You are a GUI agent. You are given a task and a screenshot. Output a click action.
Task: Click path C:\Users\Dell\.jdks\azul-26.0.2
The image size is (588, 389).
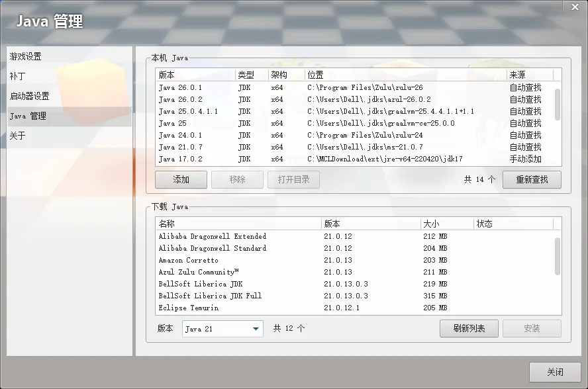369,99
